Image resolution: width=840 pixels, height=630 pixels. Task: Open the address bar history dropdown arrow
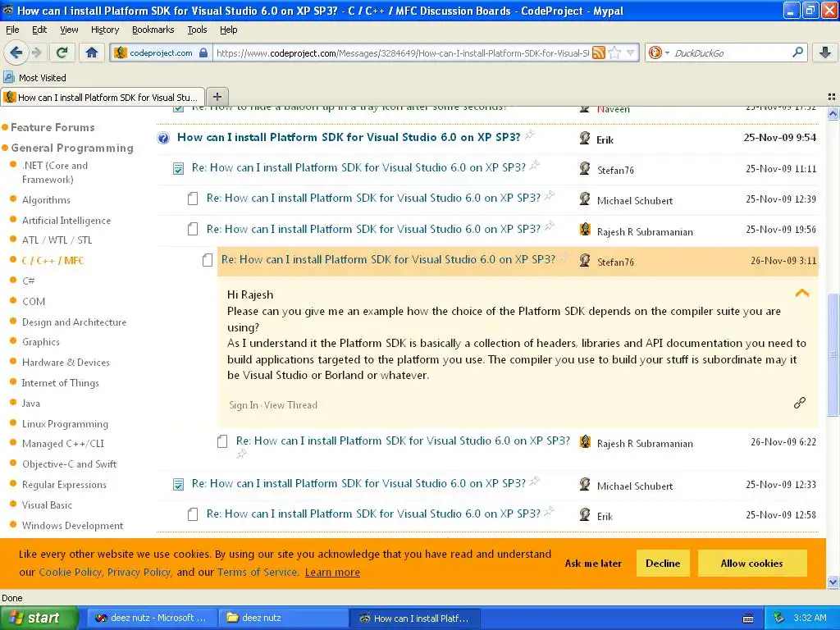[x=631, y=52]
